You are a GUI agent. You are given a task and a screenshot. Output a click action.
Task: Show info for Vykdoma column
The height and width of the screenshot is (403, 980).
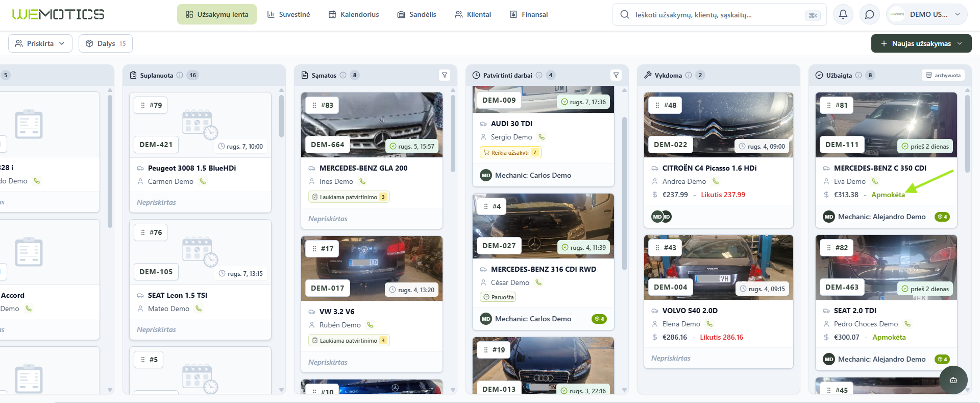(689, 75)
